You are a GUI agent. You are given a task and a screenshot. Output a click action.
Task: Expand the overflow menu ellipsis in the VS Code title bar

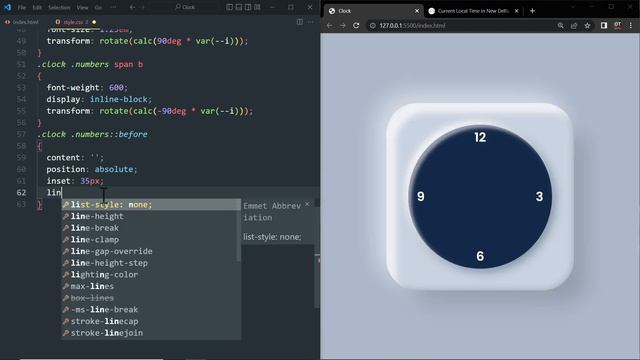113,7
